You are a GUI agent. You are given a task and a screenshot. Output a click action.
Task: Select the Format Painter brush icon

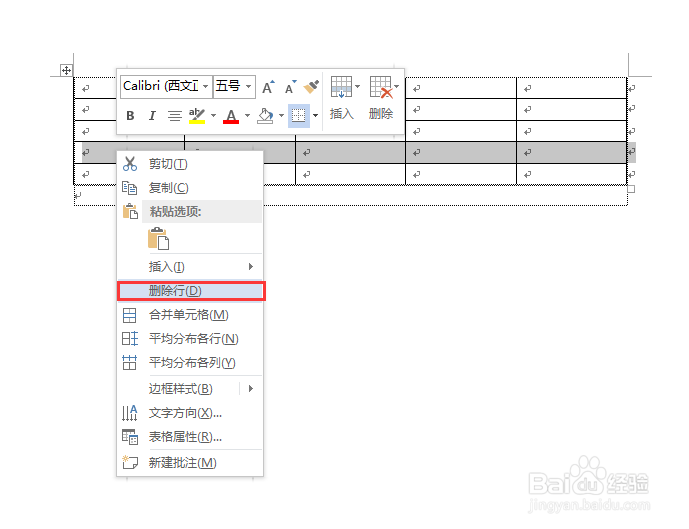(x=312, y=87)
